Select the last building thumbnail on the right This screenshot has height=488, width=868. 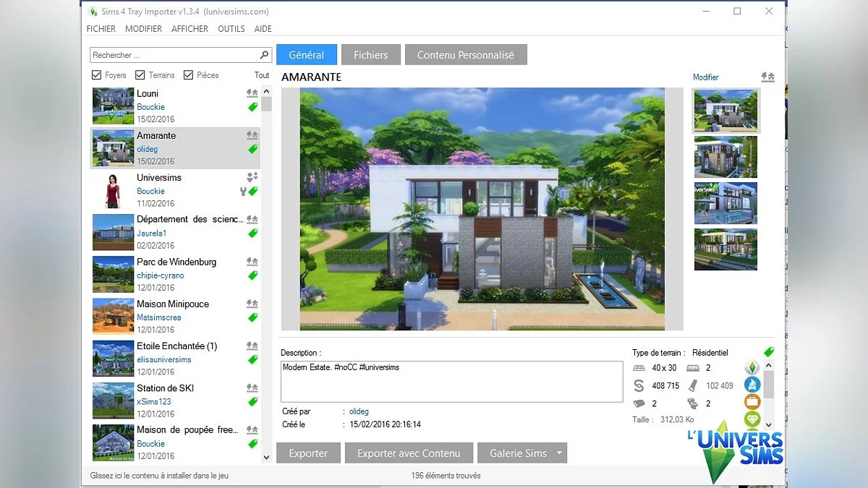[x=726, y=249]
